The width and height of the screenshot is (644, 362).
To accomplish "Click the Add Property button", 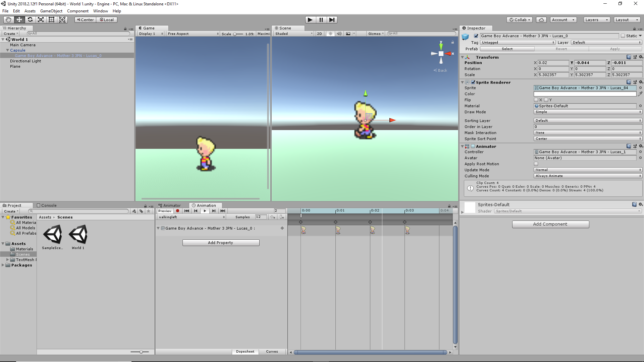I will pos(220,243).
